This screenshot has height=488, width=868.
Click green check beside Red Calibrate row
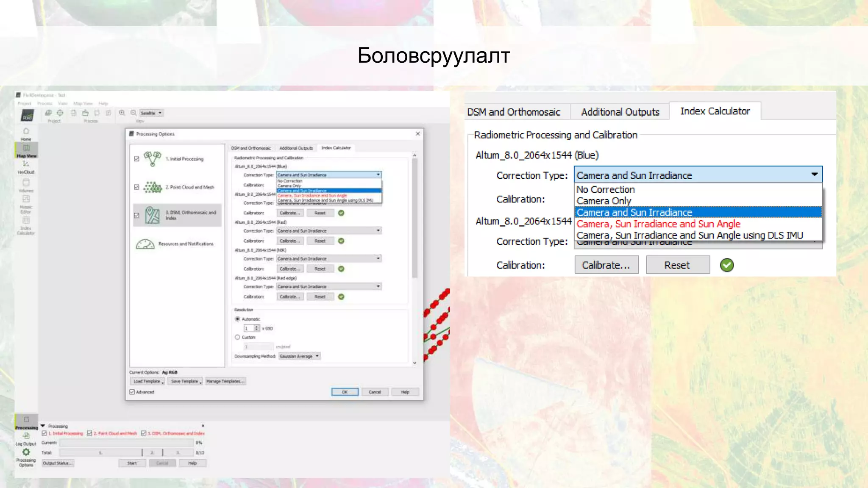(x=341, y=241)
